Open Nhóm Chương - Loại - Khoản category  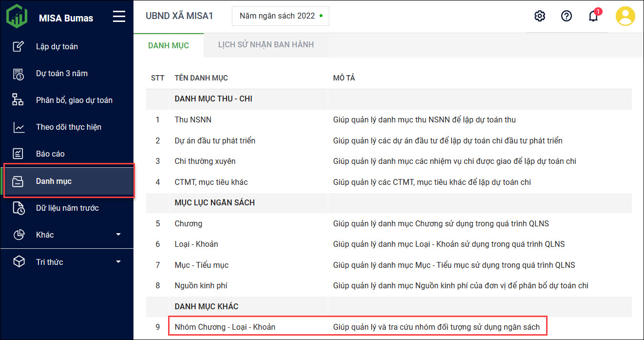point(225,327)
